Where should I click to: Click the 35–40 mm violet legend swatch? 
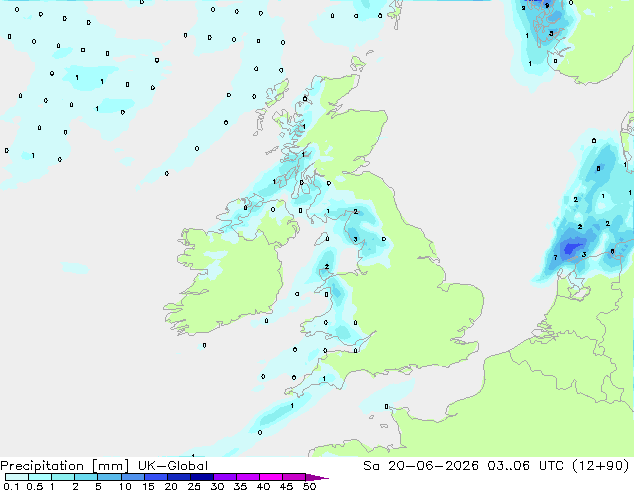coord(248,477)
